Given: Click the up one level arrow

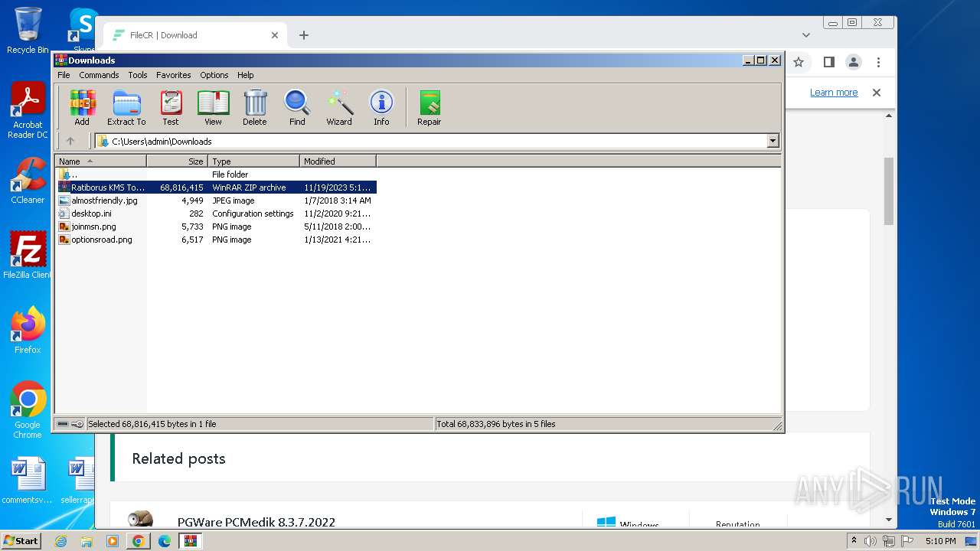Looking at the screenshot, I should [x=70, y=141].
